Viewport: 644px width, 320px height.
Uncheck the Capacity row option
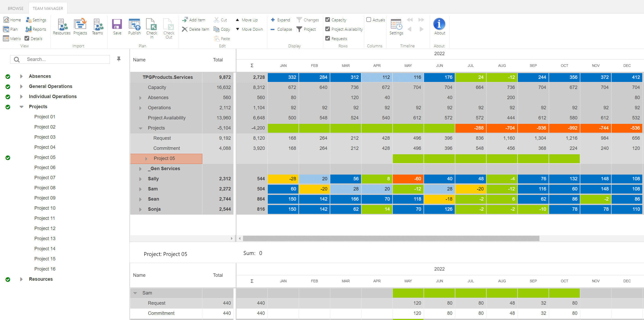(328, 19)
